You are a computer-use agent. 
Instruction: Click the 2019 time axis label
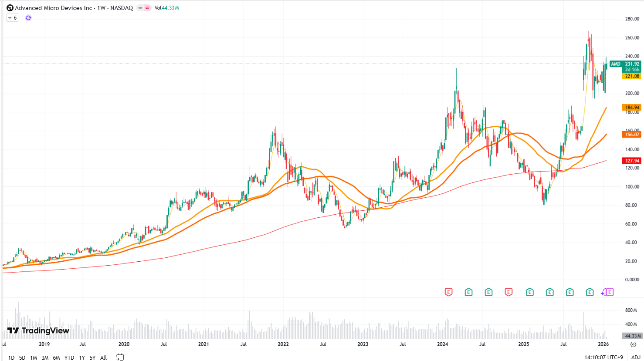(44, 344)
